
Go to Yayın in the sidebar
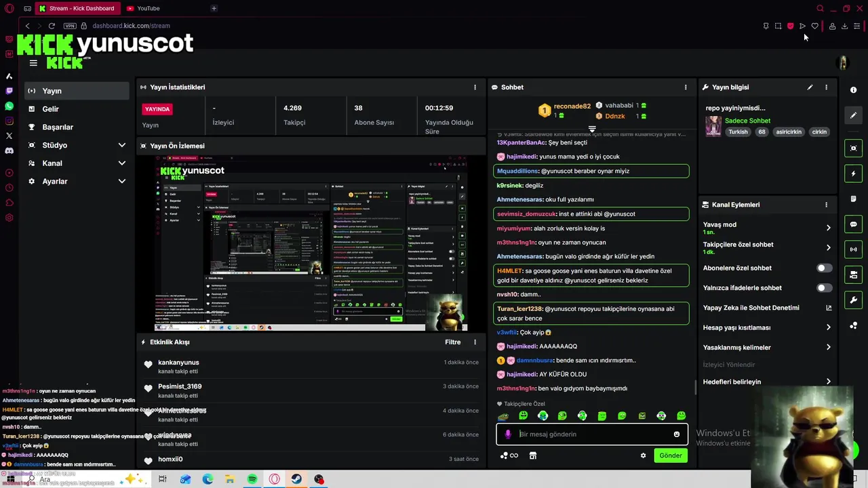[77, 91]
